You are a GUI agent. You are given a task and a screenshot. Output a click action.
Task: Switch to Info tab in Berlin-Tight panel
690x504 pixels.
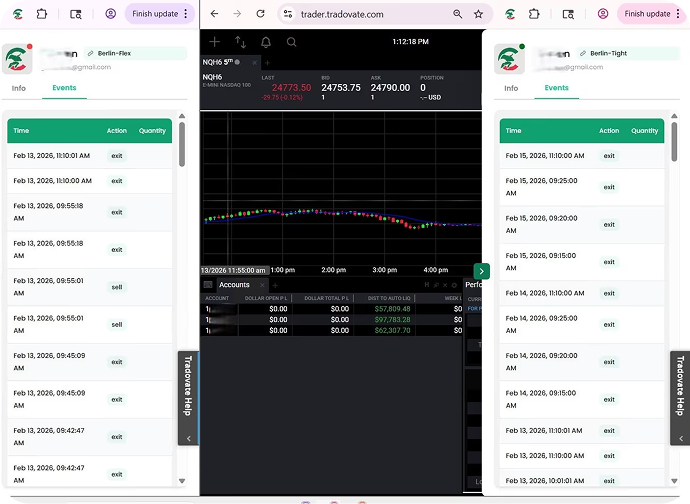(x=511, y=88)
